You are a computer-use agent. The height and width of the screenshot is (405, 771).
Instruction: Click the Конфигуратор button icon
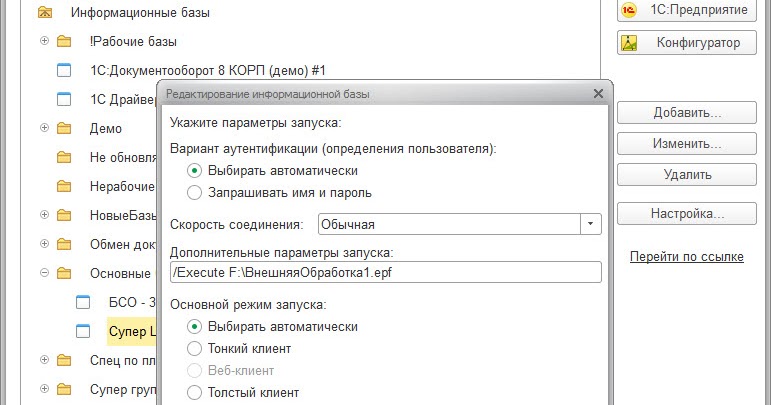(629, 43)
